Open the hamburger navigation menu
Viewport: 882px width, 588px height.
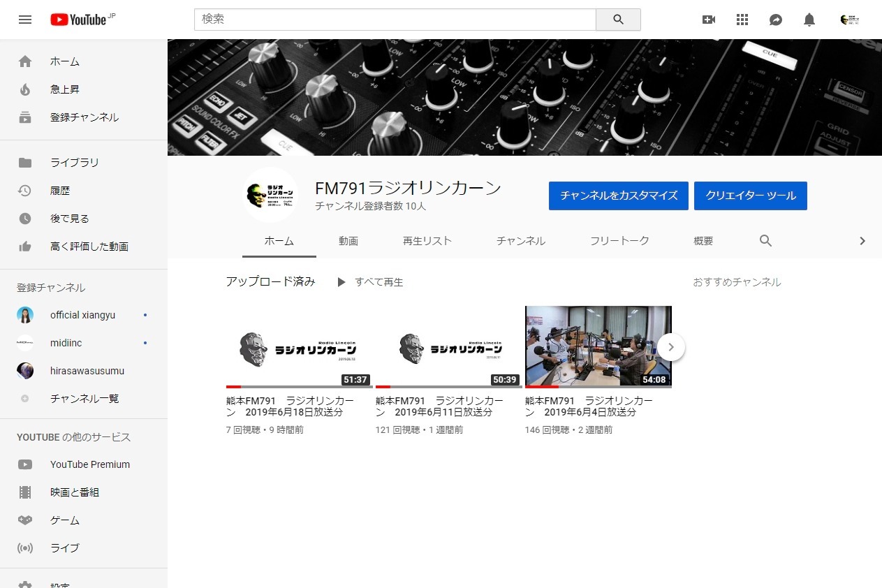[x=25, y=20]
